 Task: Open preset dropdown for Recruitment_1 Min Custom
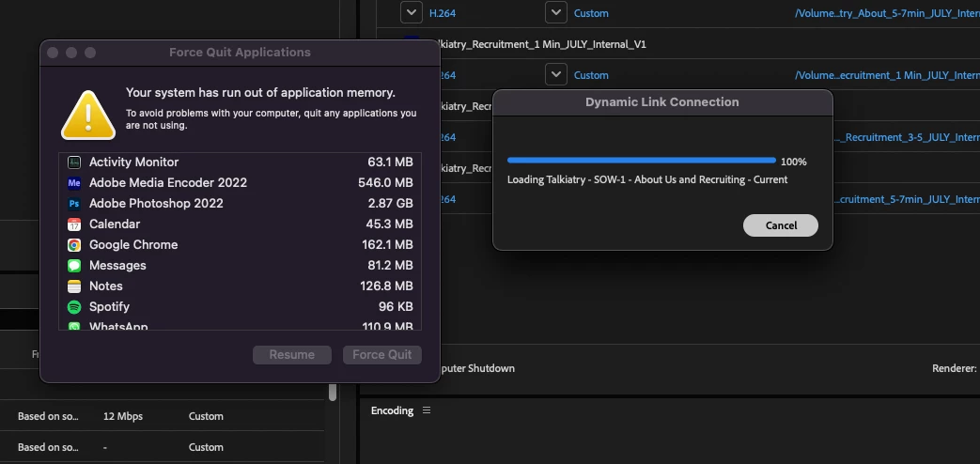coord(555,75)
